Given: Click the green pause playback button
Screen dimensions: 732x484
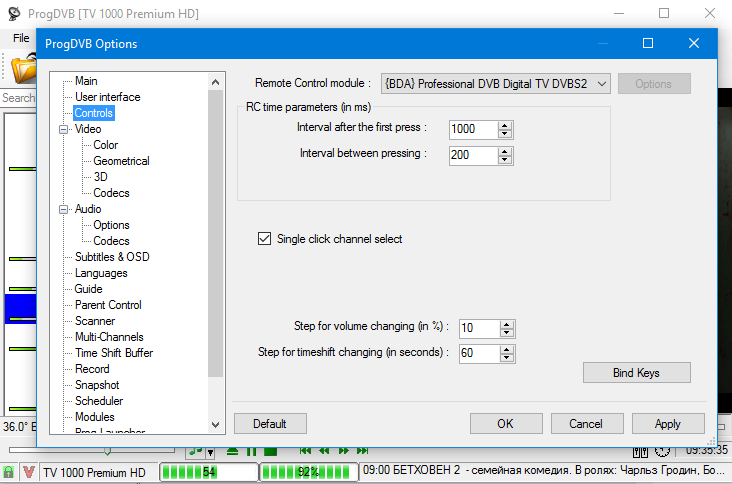Looking at the screenshot, I should click(x=251, y=453).
